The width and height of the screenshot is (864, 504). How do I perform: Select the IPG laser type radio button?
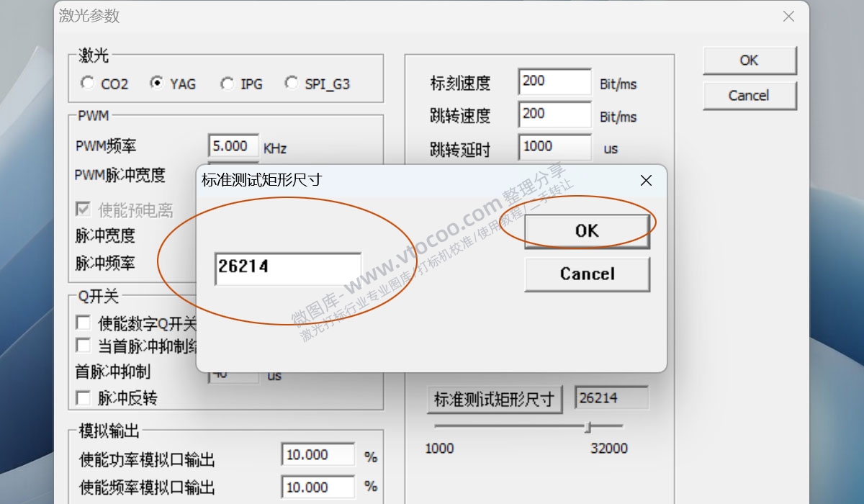[x=227, y=84]
